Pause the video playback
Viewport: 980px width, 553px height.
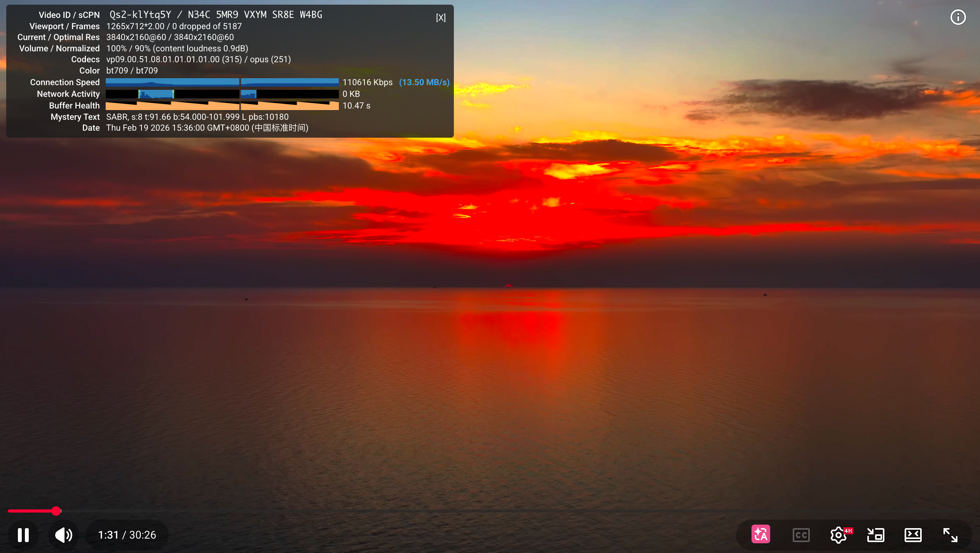tap(23, 535)
